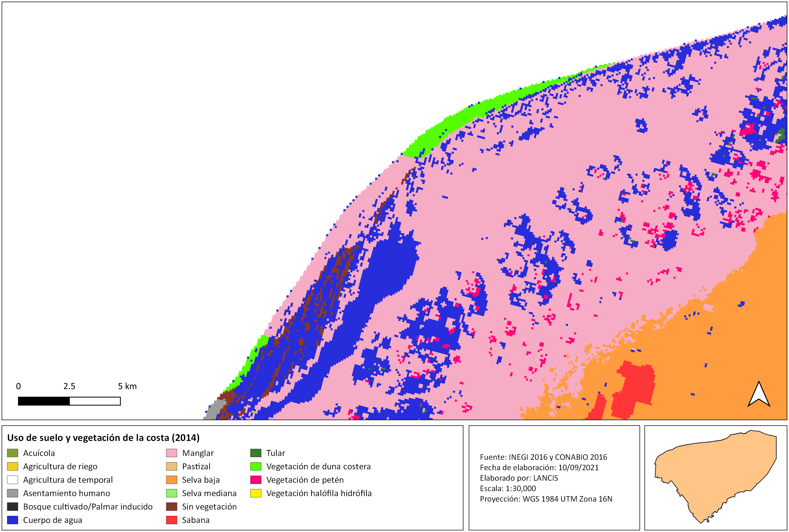This screenshot has height=532, width=789.
Task: Click the 'Asentamiento humano' legend label
Action: pyautogui.click(x=67, y=493)
